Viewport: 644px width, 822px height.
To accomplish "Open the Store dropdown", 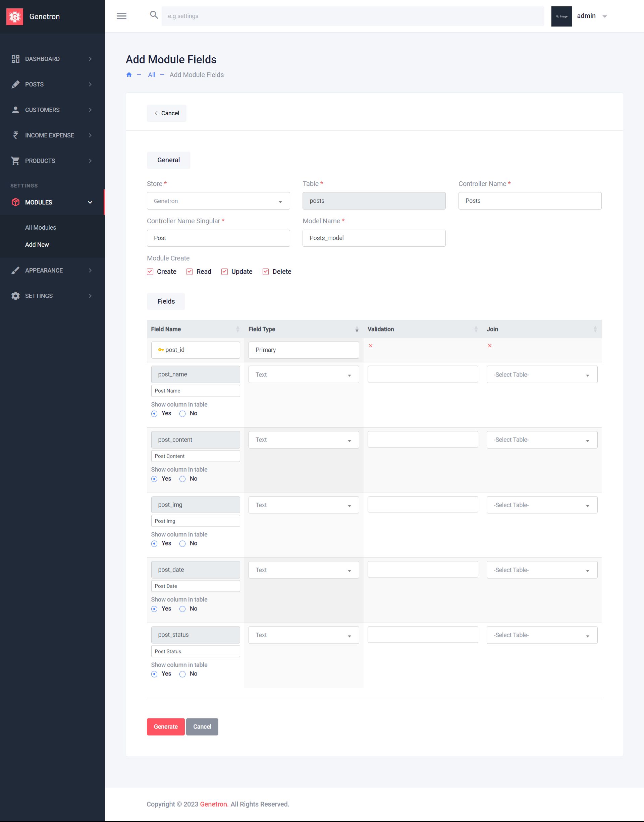I will click(x=218, y=201).
